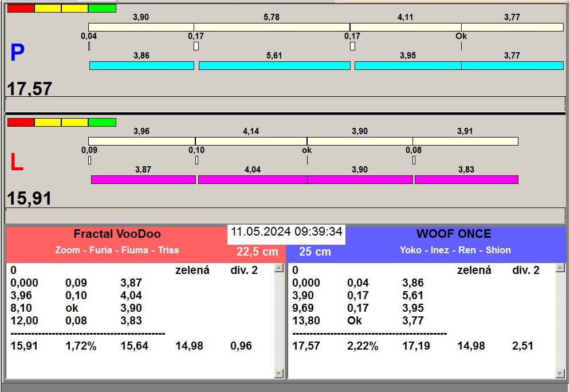Click the 8,10 cumulative time entry
The height and width of the screenshot is (392, 570).
21,308
